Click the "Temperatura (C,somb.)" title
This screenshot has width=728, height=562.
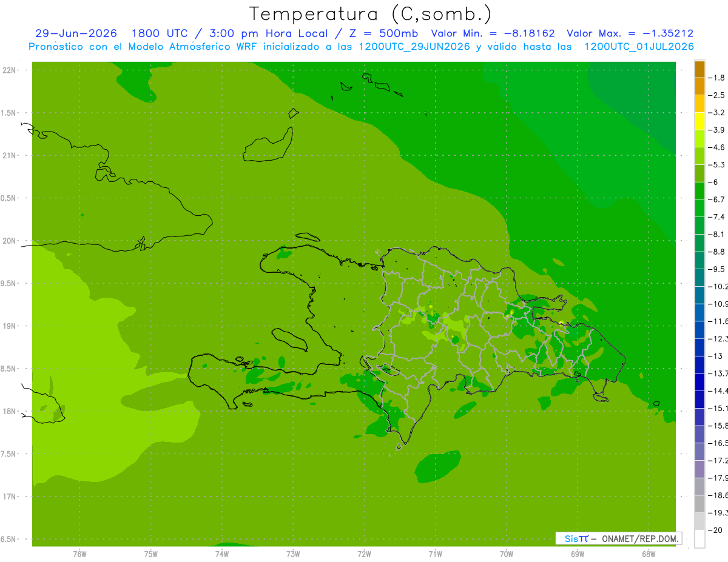[x=371, y=13]
